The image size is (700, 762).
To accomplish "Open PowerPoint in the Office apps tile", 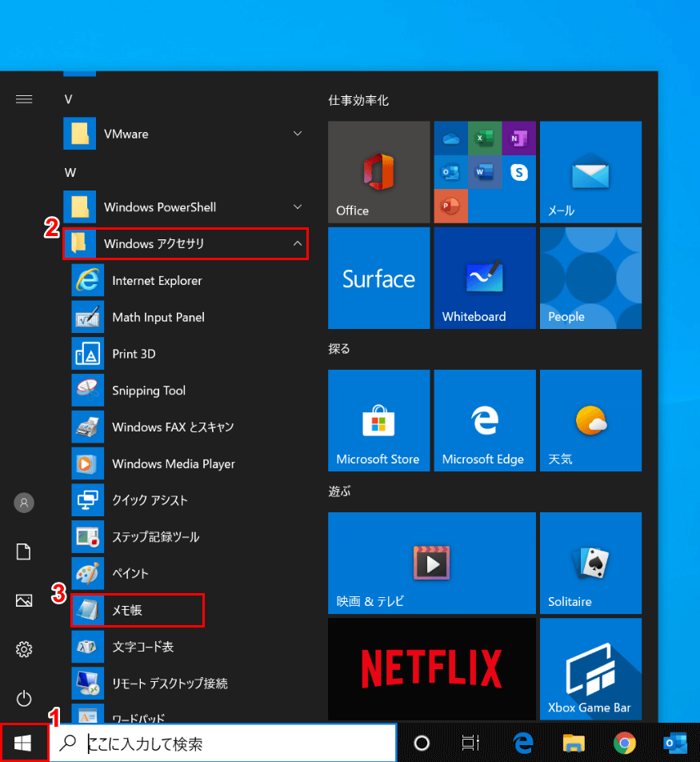I will [x=450, y=206].
